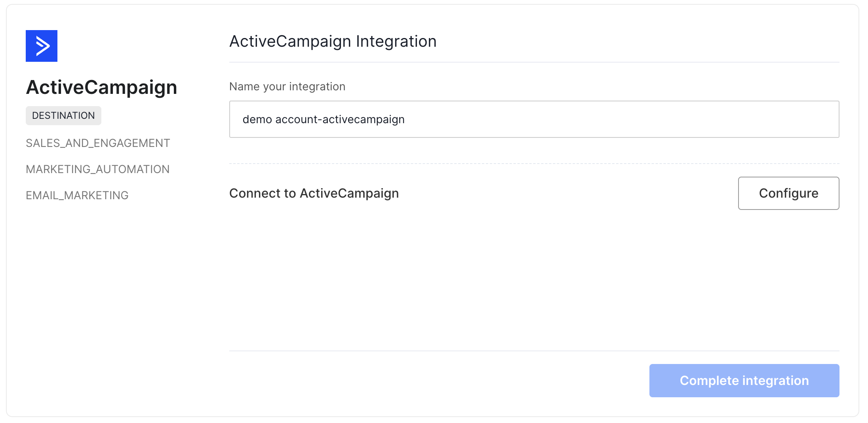868x423 pixels.
Task: Click the Complete integration button
Action: pos(744,380)
